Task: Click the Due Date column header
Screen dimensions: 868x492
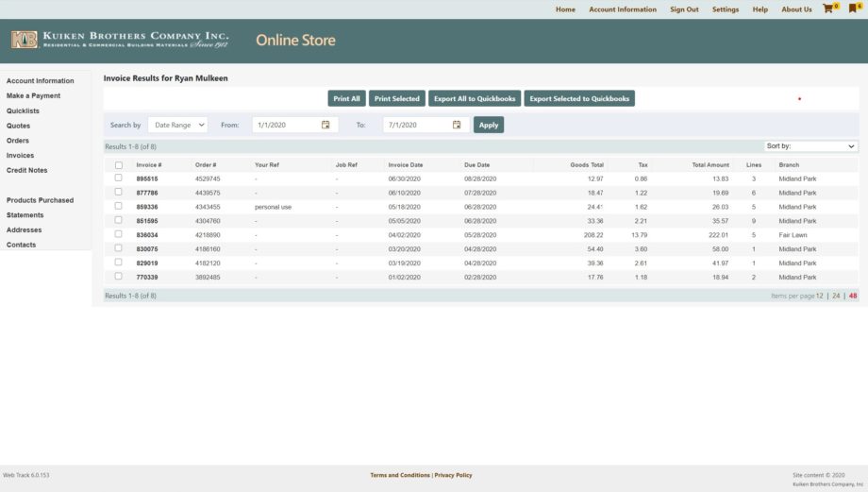Action: [476, 165]
